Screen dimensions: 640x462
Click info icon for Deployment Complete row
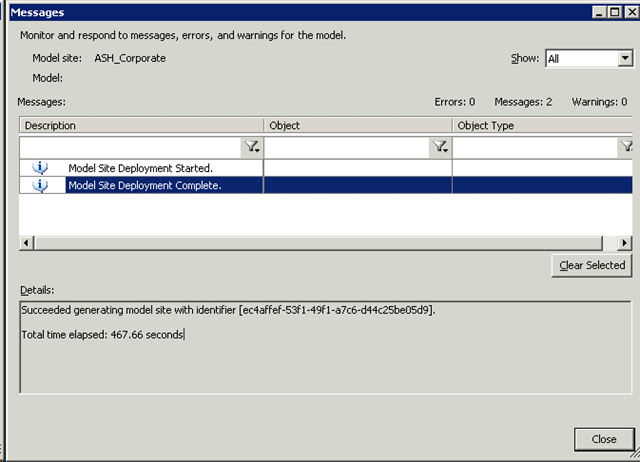tap(40, 185)
